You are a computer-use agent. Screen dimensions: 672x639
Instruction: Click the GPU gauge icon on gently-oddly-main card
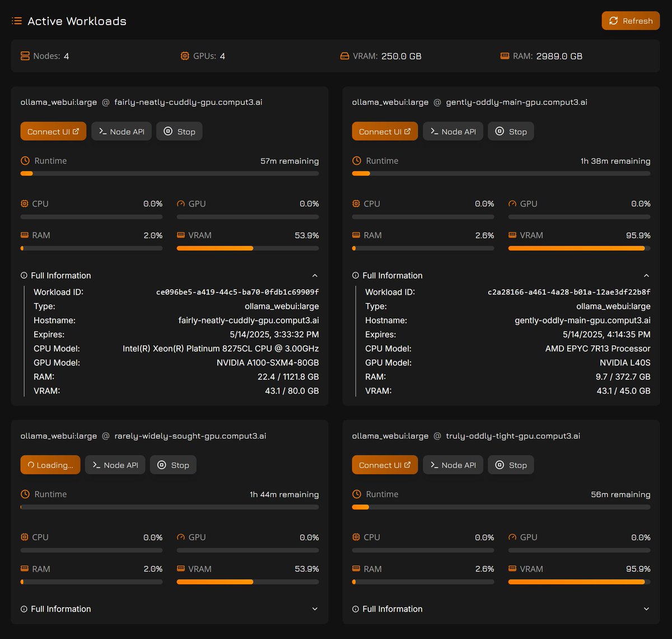tap(511, 203)
